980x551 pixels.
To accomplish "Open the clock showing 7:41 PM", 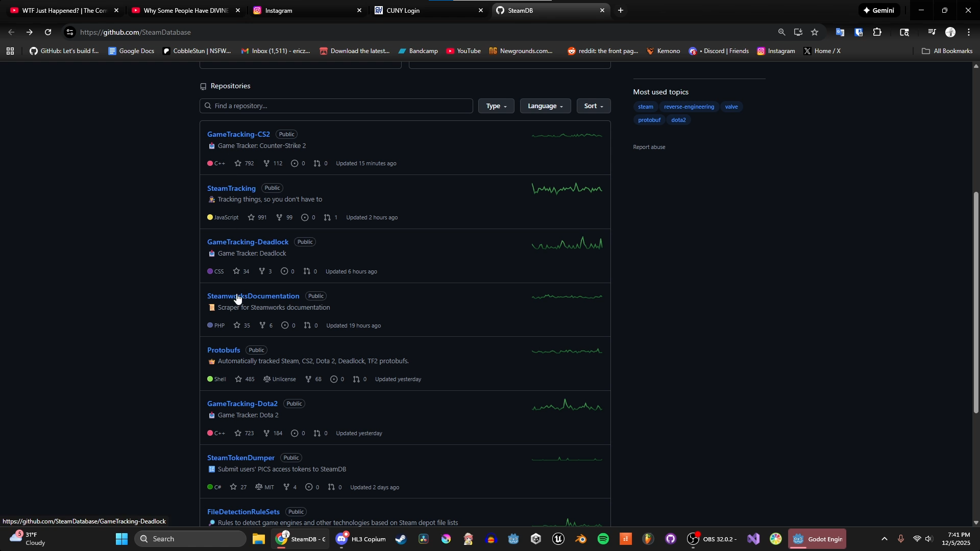I will point(957,539).
